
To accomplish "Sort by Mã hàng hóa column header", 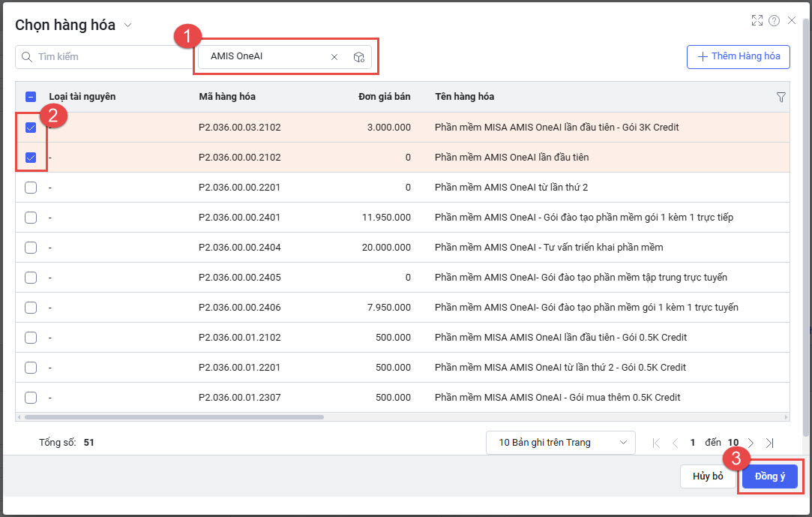I will click(x=227, y=97).
